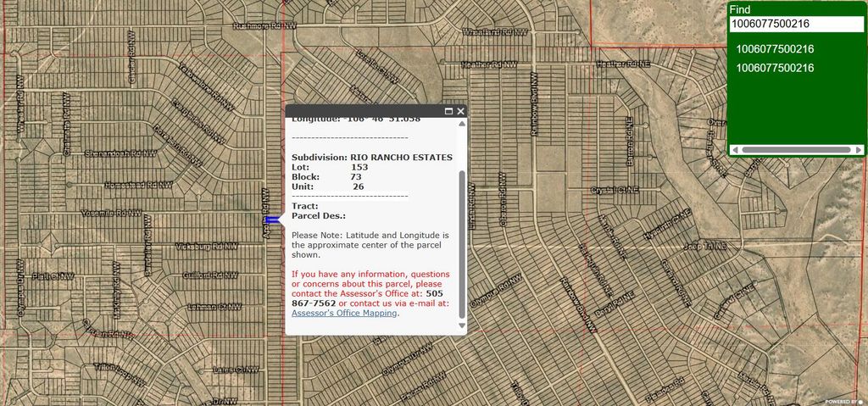Click the highlighted blue parcel marker
868x406 pixels.
pos(272,220)
